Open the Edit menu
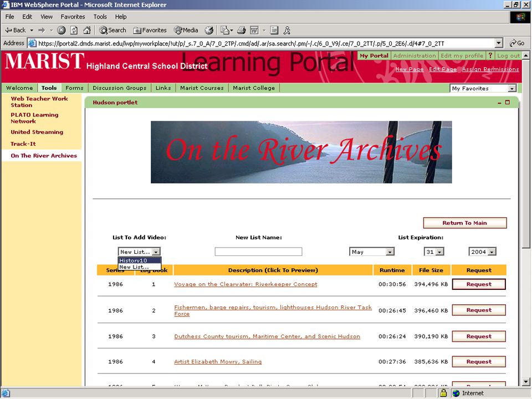This screenshot has width=532, height=399. (27, 17)
